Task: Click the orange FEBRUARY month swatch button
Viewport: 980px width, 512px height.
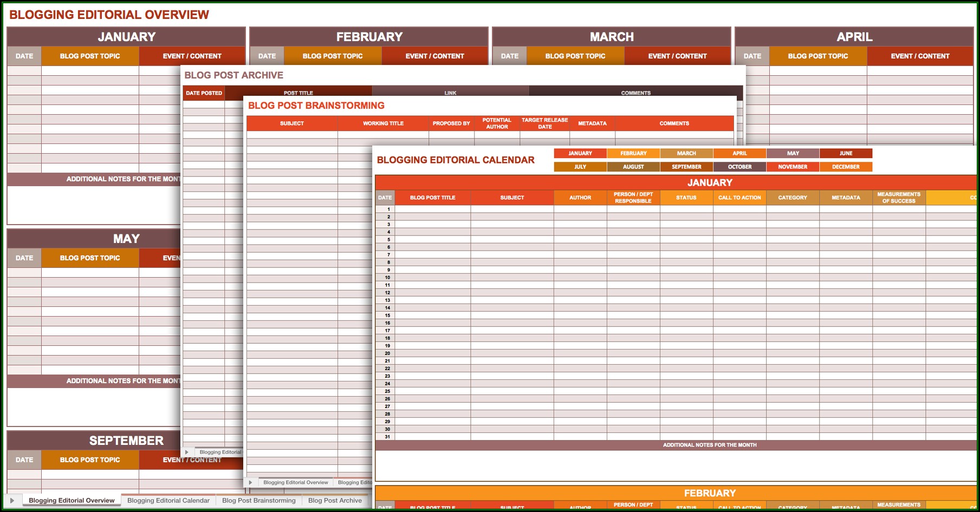Action: pyautogui.click(x=633, y=153)
